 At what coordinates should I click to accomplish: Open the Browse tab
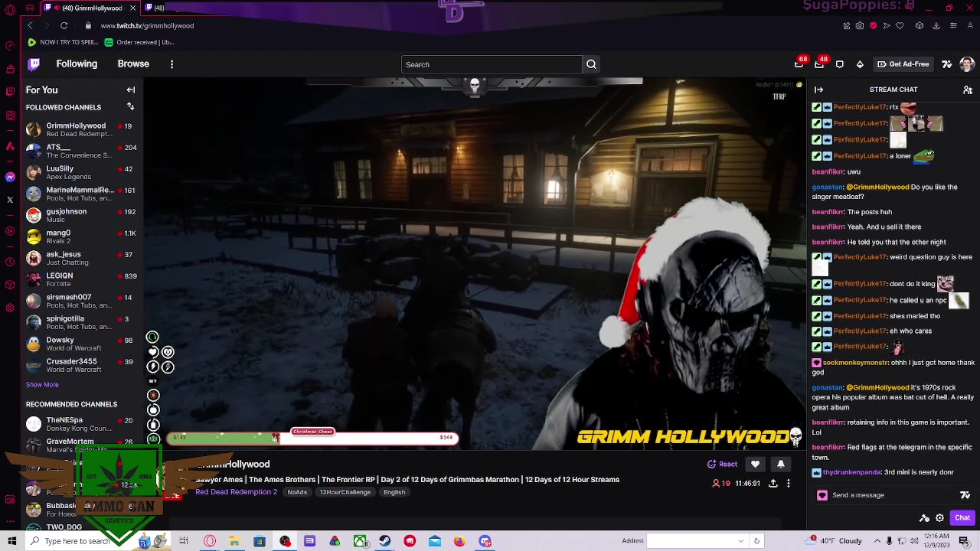(x=133, y=64)
